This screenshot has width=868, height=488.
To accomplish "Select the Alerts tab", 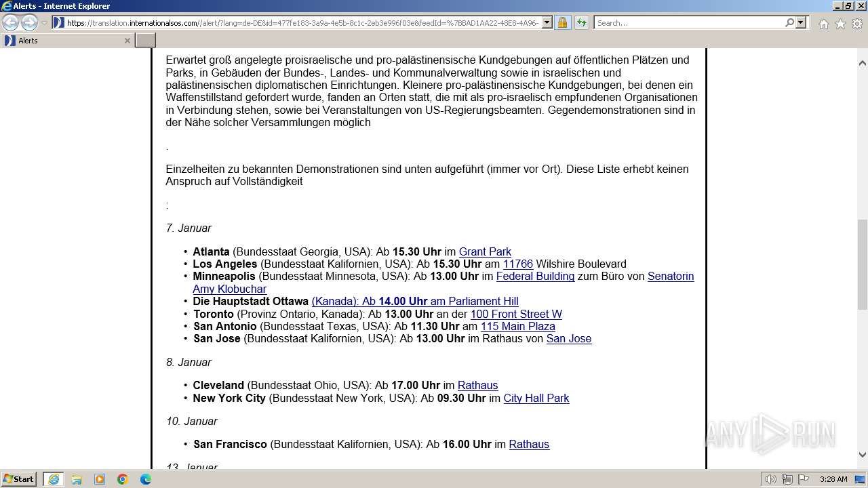I will click(x=67, y=41).
